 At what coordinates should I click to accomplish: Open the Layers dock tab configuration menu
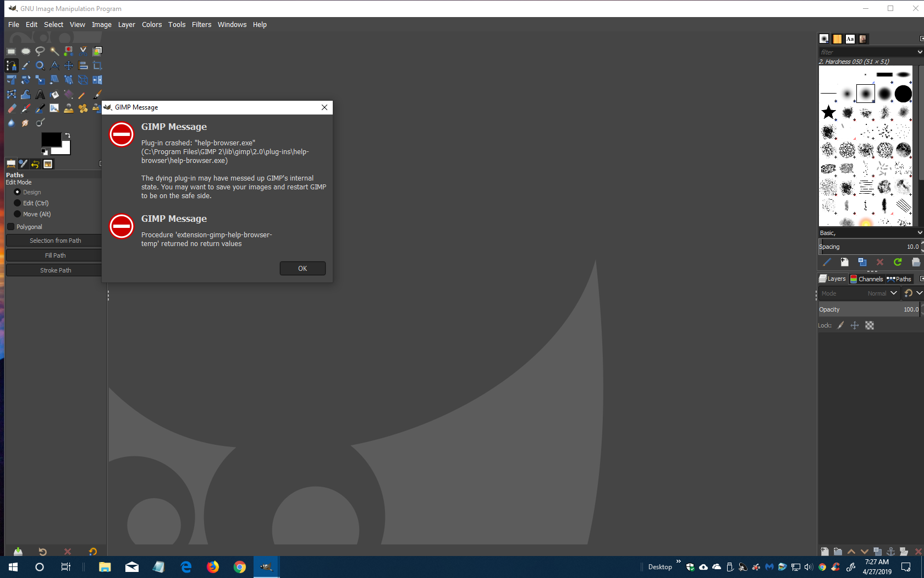[921, 279]
